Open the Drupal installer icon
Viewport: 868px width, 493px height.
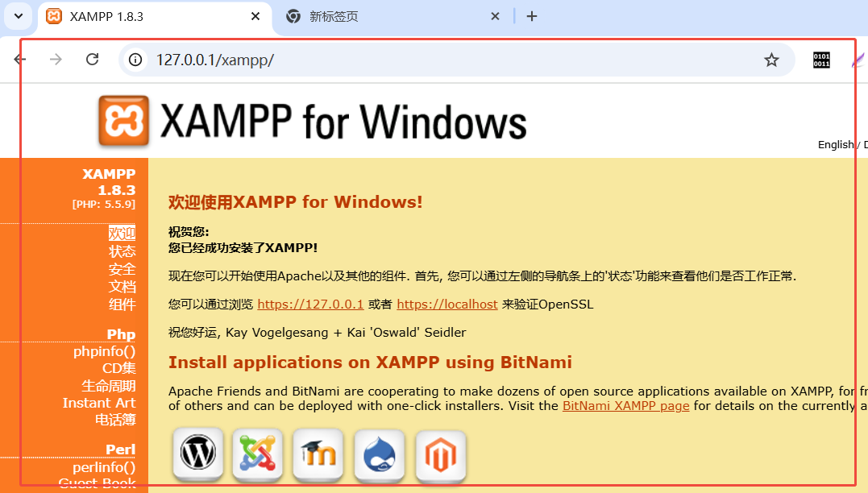pos(380,455)
